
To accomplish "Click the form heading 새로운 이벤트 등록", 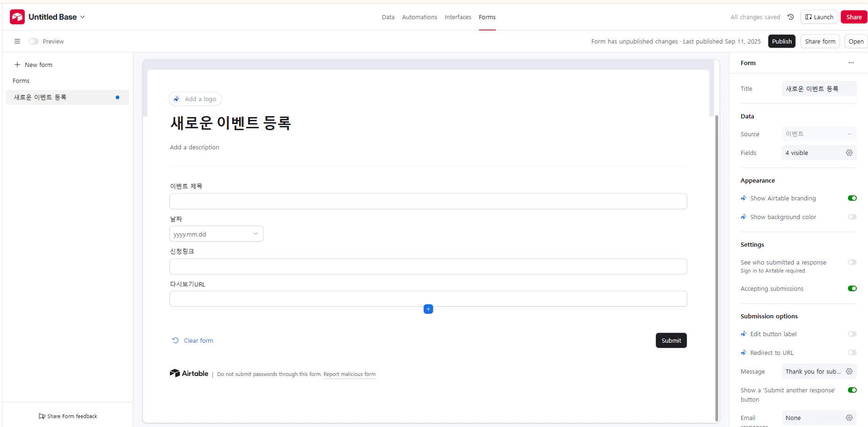I will [231, 123].
